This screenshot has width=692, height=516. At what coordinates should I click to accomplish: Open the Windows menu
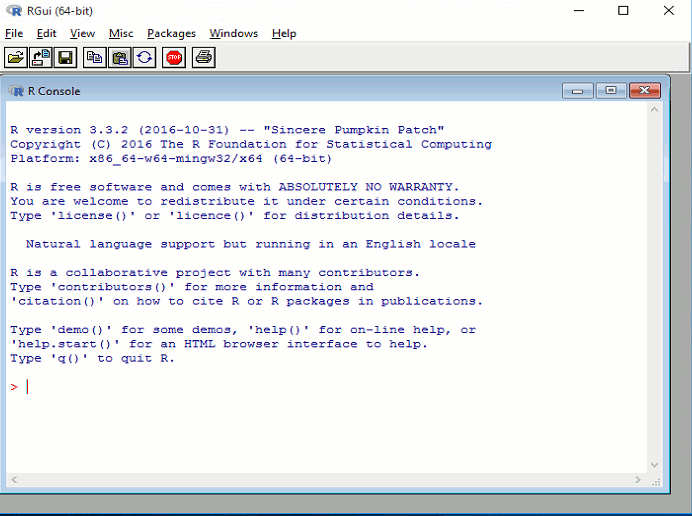pyautogui.click(x=233, y=34)
